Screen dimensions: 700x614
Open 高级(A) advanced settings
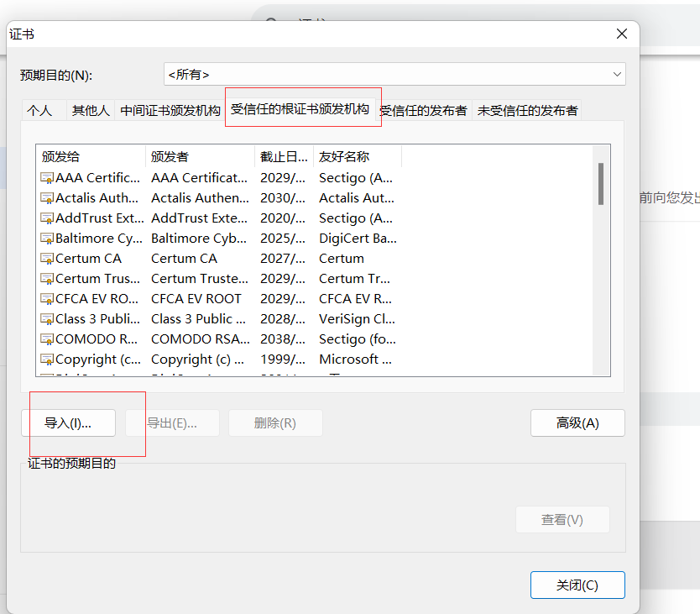pyautogui.click(x=577, y=423)
